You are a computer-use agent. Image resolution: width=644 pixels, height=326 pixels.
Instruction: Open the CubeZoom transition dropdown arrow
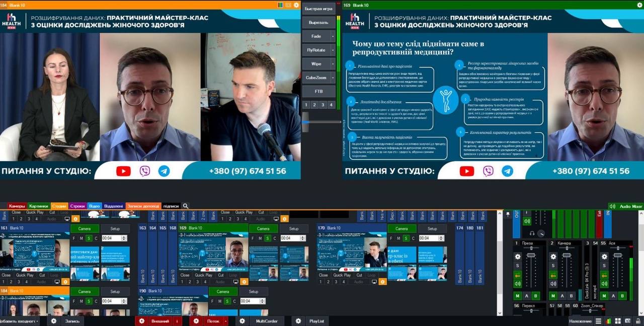pos(333,78)
